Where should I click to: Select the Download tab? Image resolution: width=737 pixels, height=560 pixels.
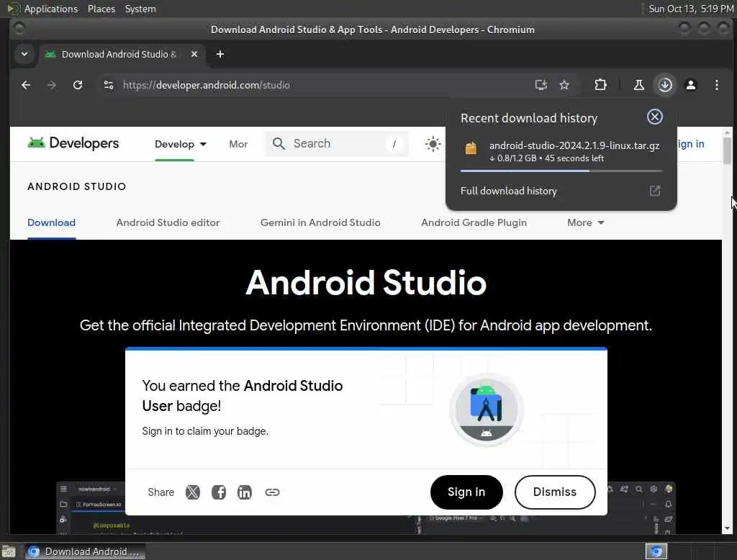coord(51,222)
